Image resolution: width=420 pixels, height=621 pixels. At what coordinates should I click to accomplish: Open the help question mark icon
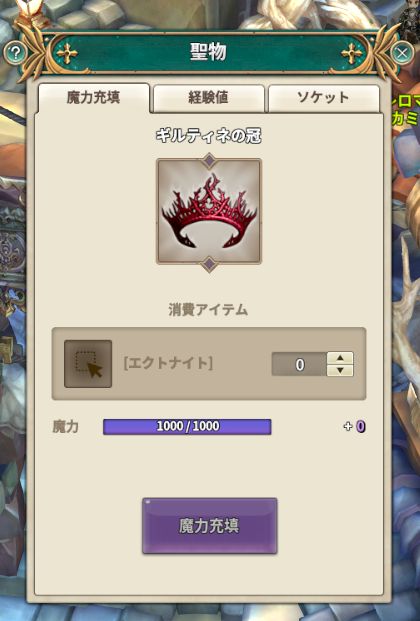click(x=15, y=53)
